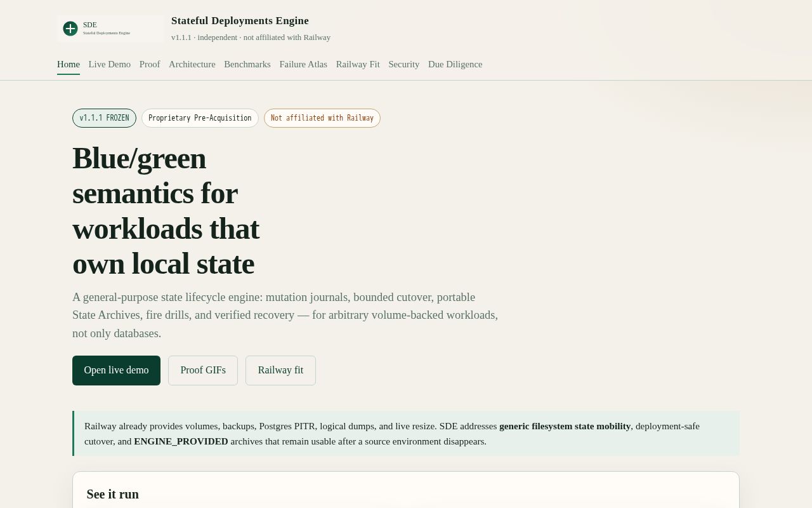
Task: Click the Not affiliated with Railway badge
Action: point(322,118)
